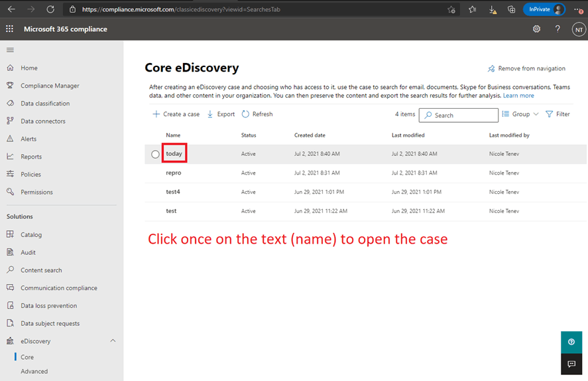
Task: Click the Data subject requests icon
Action: pyautogui.click(x=10, y=323)
